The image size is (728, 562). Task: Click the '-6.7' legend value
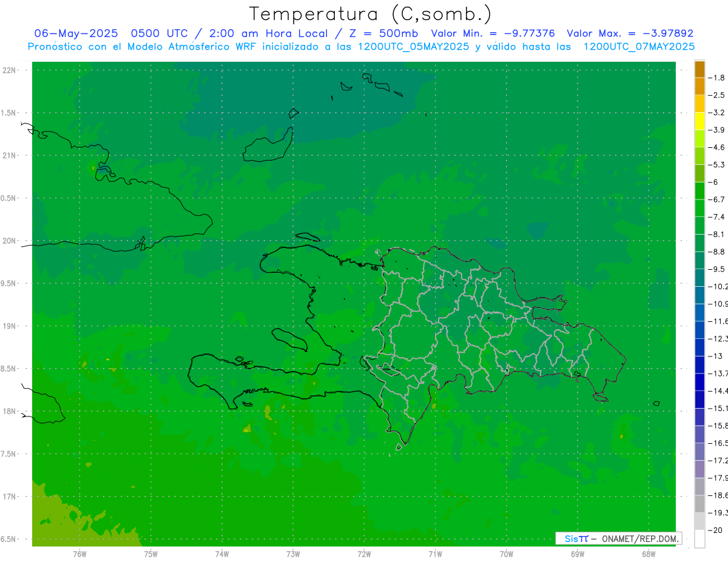(x=716, y=199)
